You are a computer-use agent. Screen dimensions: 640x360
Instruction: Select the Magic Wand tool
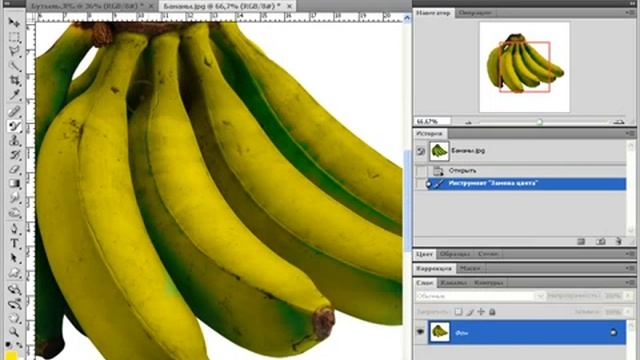(x=14, y=66)
